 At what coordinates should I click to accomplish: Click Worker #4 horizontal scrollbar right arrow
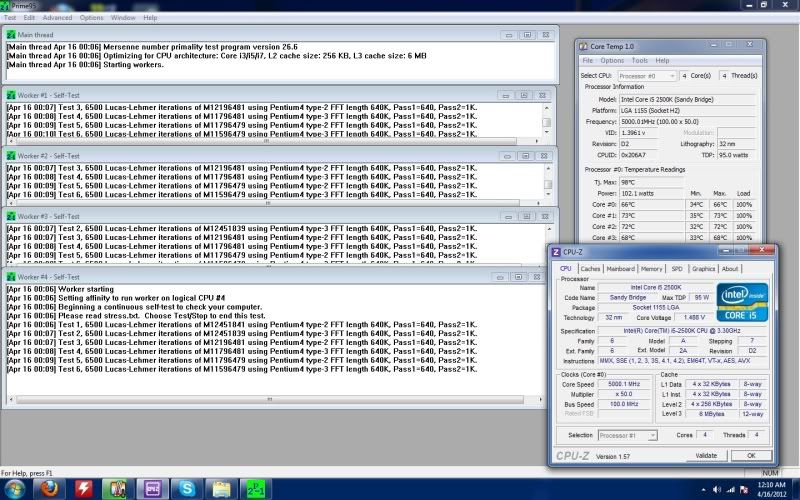click(540, 399)
